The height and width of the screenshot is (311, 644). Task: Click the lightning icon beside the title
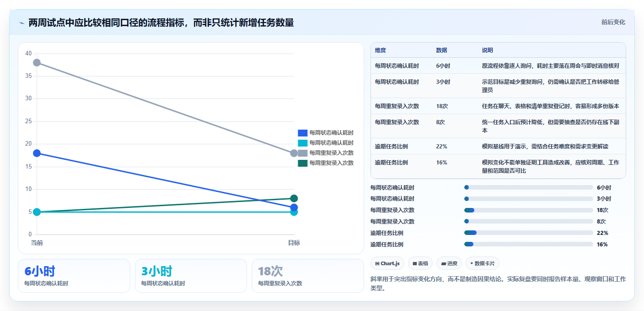[22, 23]
